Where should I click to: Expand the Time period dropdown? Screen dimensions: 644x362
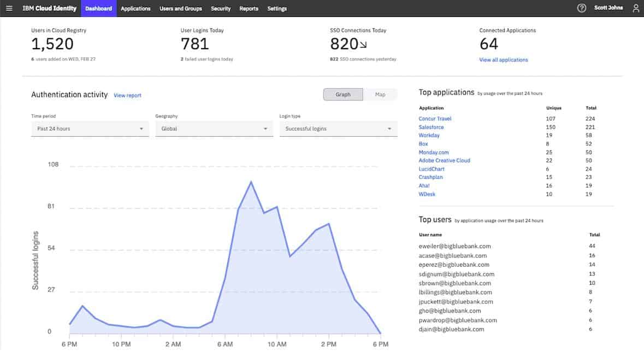[x=90, y=129]
